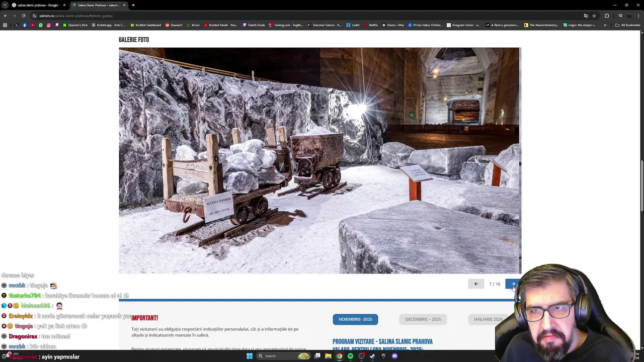
Task: Close the Salina Slanic Prahova tab
Action: tap(124, 5)
